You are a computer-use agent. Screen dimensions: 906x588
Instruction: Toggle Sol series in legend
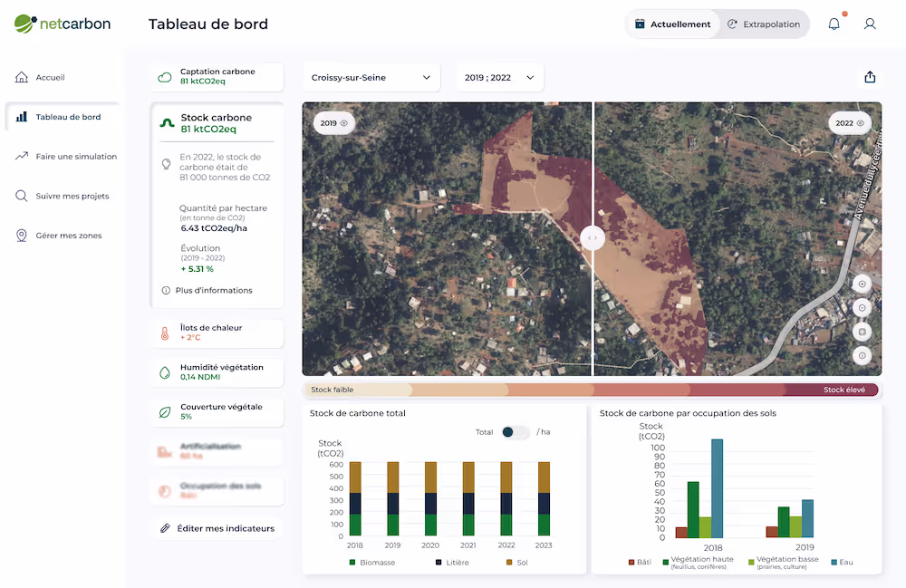[x=517, y=562]
